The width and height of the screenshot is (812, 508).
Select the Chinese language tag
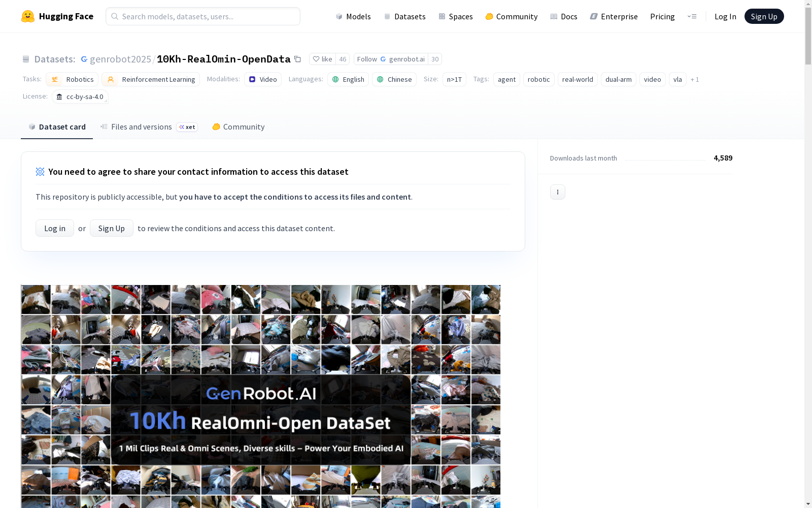[x=394, y=79]
